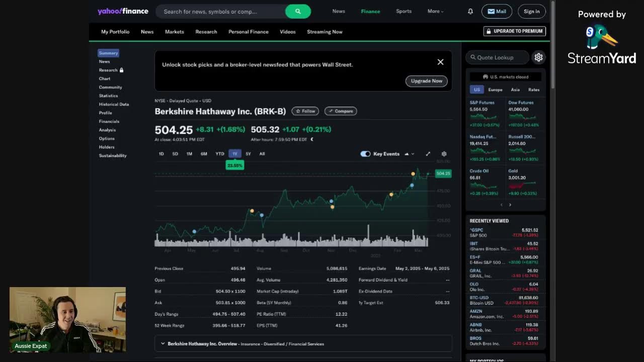Open GRAIL in Recently Viewed

point(504,273)
